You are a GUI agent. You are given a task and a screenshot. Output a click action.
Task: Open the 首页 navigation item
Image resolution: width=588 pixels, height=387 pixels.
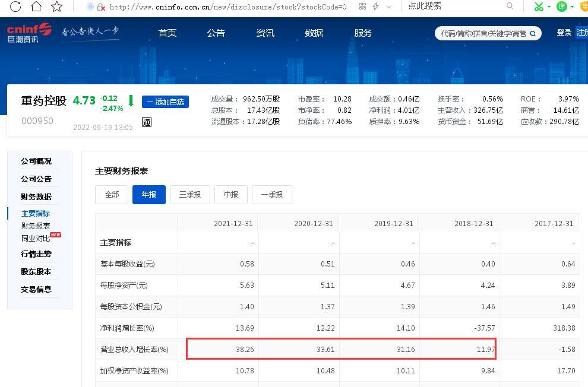tap(167, 33)
